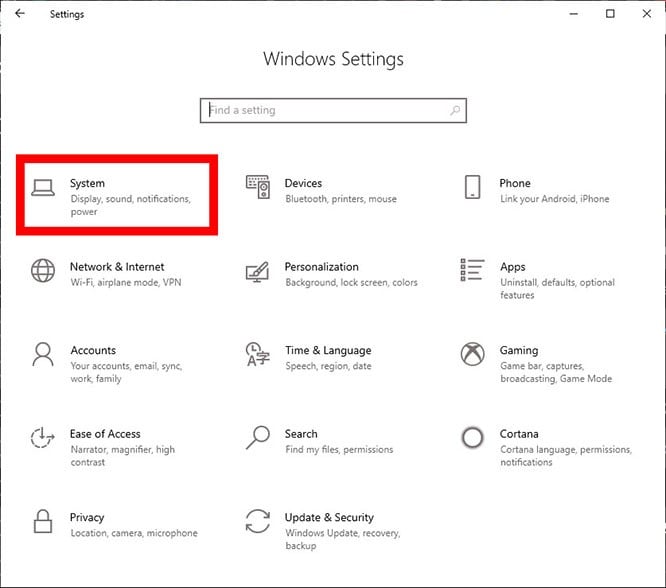Screen dimensions: 666x588
Task: Click the Apps list icon
Action: coord(472,269)
